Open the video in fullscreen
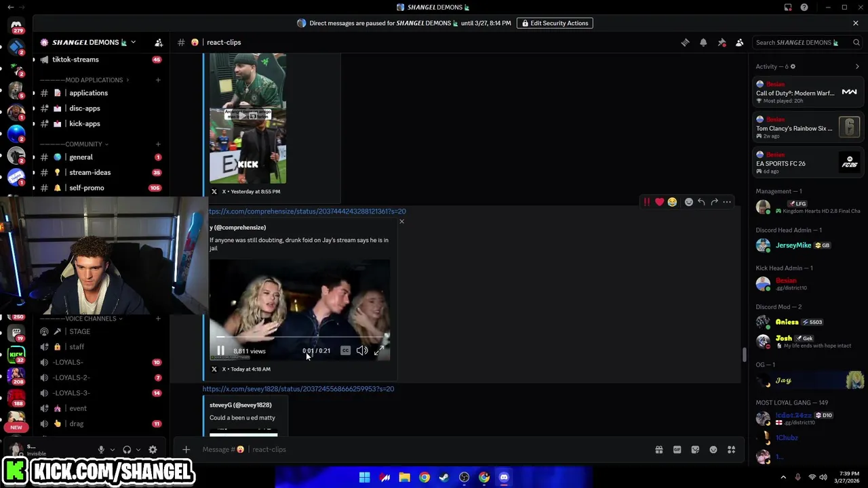This screenshot has height=488, width=868. tap(379, 351)
